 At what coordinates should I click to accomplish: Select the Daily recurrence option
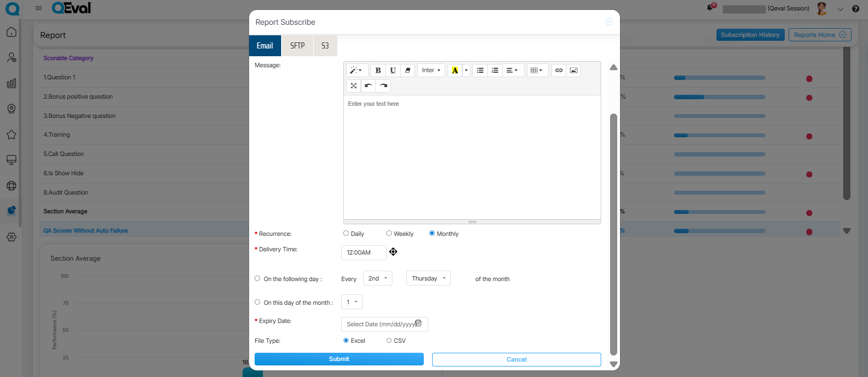[346, 234]
